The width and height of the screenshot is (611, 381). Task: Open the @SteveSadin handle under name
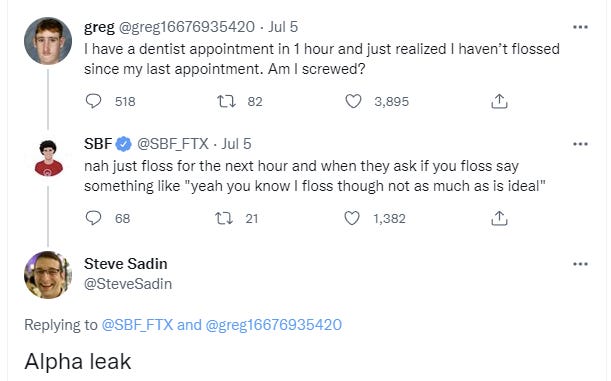[x=128, y=284]
